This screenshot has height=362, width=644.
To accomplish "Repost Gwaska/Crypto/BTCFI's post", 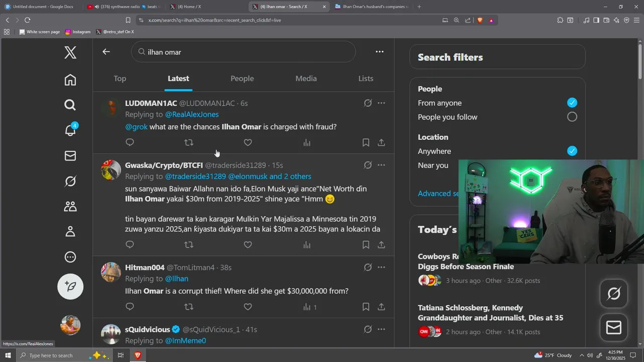I will coord(189,245).
